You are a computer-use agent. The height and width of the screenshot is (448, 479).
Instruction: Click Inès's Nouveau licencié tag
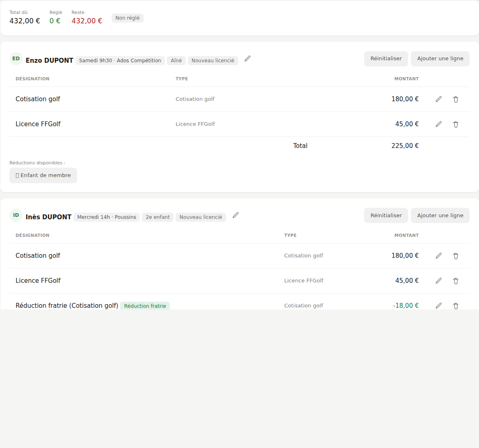click(201, 217)
